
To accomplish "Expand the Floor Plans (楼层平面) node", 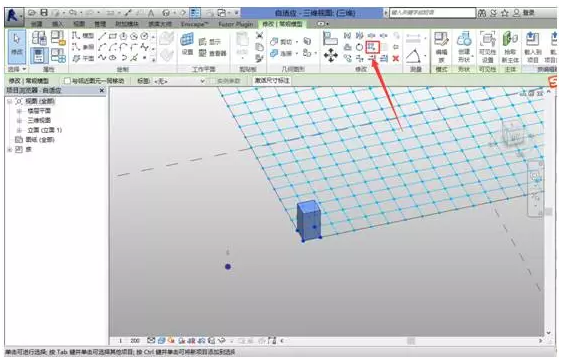I will click(x=19, y=111).
